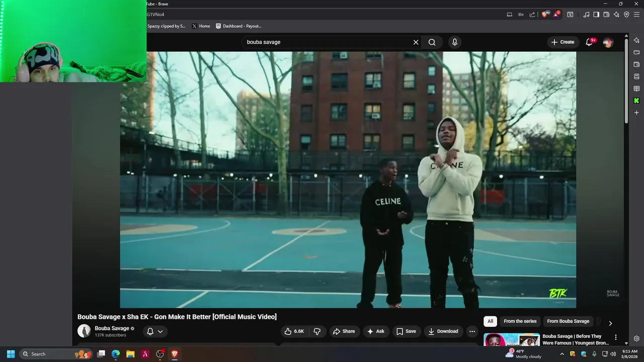644x362 pixels.
Task: Open the Spazzy clipped bookmark
Action: 167,26
